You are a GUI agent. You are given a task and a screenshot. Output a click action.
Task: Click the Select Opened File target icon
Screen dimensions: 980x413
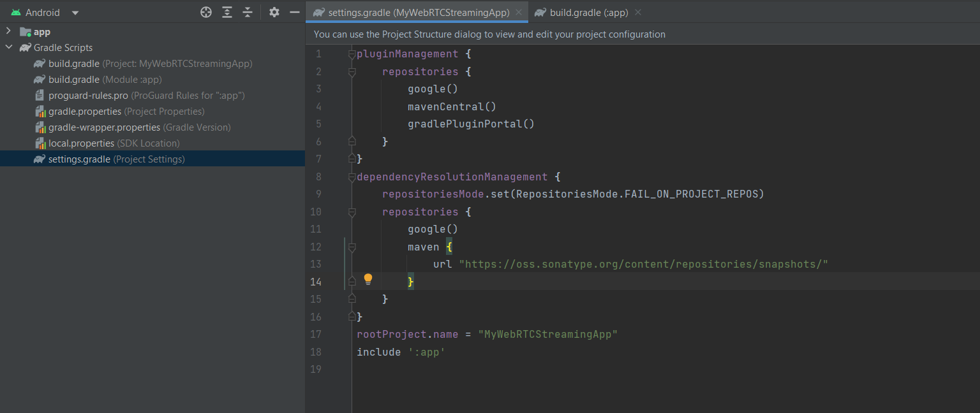coord(205,12)
